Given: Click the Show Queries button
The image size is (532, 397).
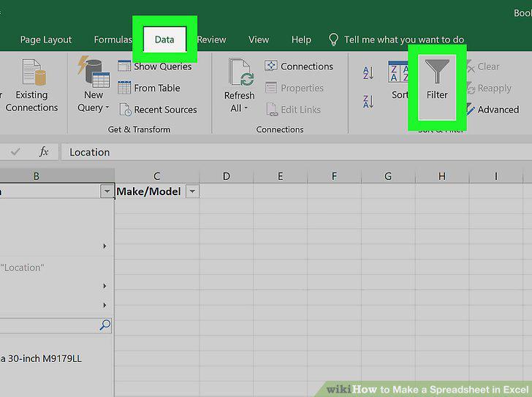Looking at the screenshot, I should point(155,67).
